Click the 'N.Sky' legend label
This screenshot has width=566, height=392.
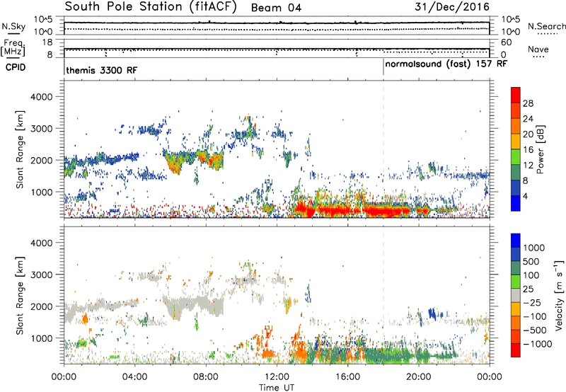[13, 26]
